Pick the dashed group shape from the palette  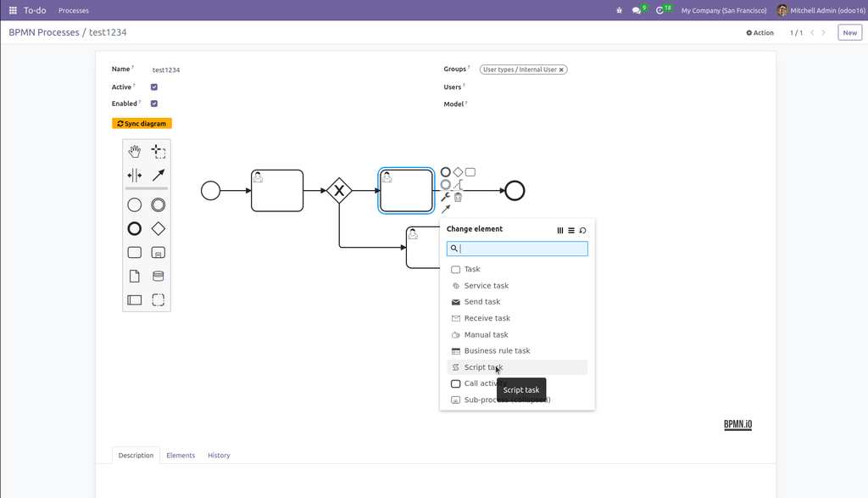tap(159, 300)
